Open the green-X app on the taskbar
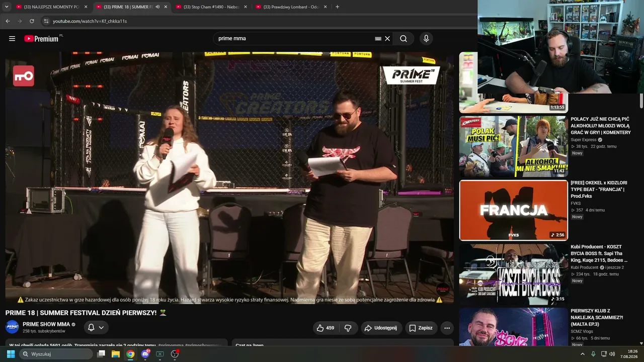This screenshot has height=362, width=644. pyautogui.click(x=160, y=354)
